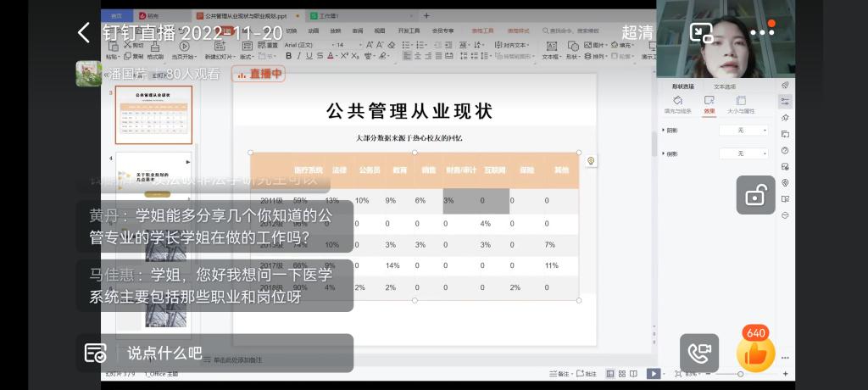Open the comment list settings icon

(95, 353)
